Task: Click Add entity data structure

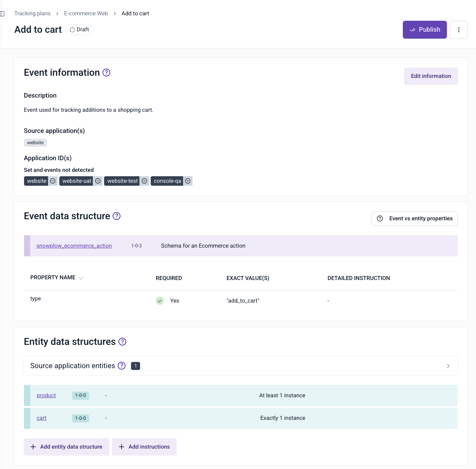Action: pyautogui.click(x=67, y=447)
